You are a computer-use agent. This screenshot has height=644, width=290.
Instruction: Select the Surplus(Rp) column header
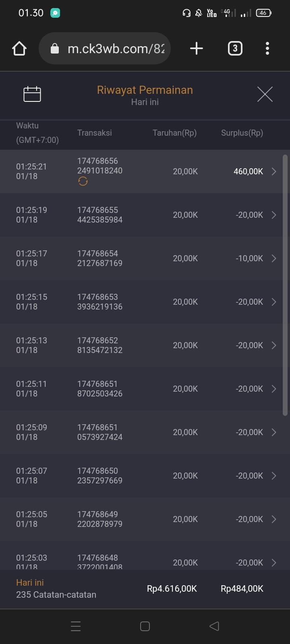[242, 133]
